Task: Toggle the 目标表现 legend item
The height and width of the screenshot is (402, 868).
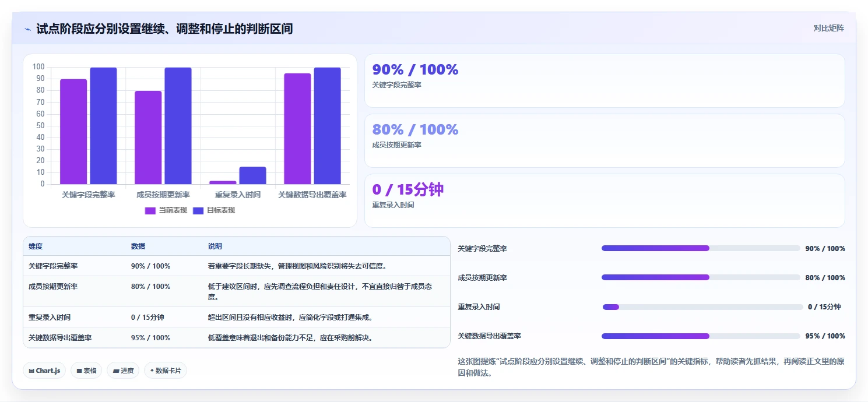Action: (214, 210)
